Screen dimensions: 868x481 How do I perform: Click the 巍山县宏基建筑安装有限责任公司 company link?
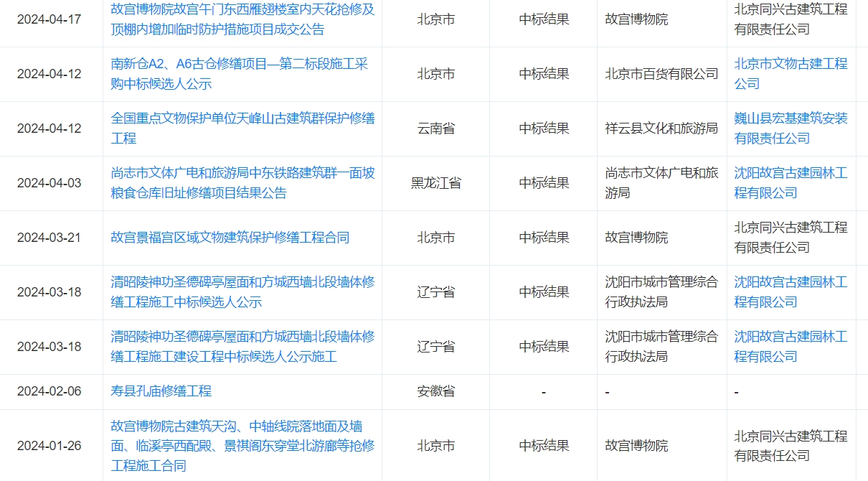[x=791, y=128]
